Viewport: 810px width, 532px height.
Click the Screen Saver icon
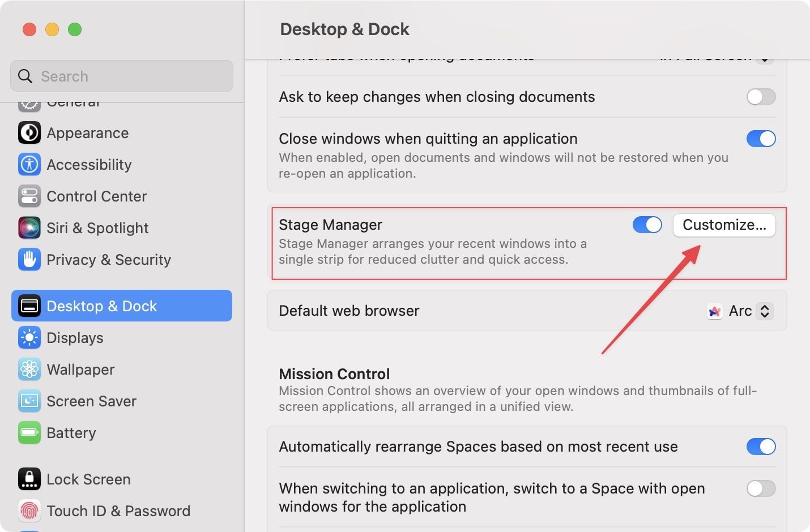29,401
